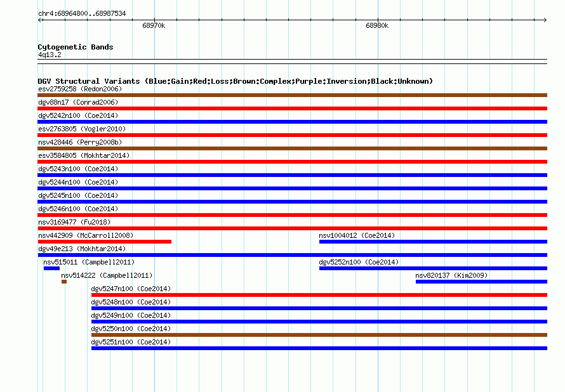Select the dgv5251n100 (Coe2014) label

(131, 342)
